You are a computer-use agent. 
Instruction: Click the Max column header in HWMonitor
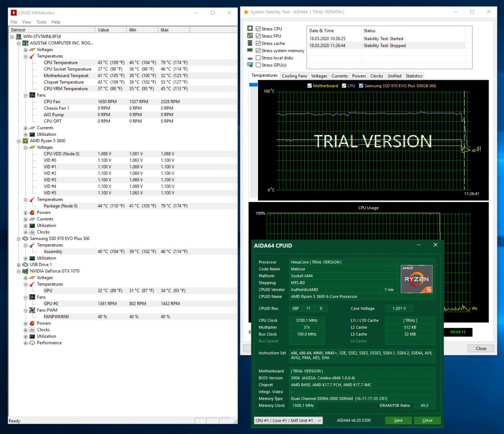pyautogui.click(x=174, y=30)
